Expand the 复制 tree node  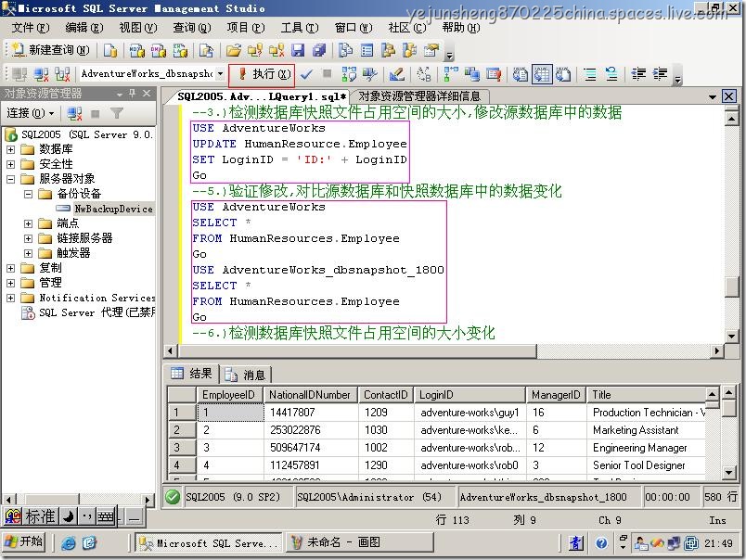click(10, 268)
